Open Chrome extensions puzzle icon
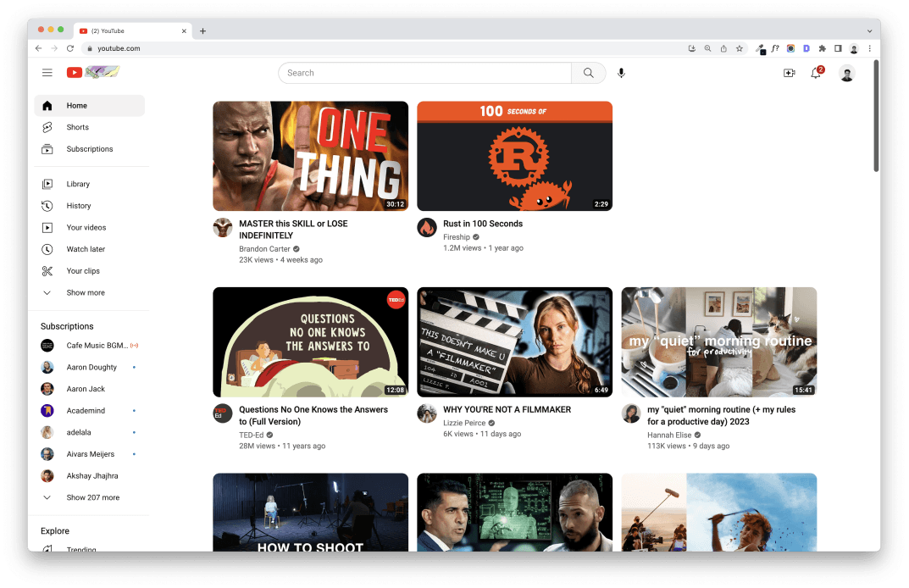The width and height of the screenshot is (909, 588). [822, 49]
